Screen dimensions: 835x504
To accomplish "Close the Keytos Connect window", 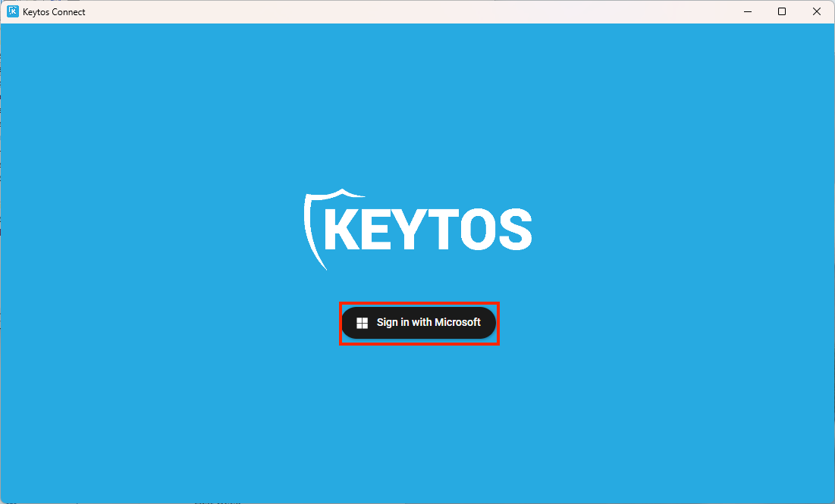I will point(816,11).
